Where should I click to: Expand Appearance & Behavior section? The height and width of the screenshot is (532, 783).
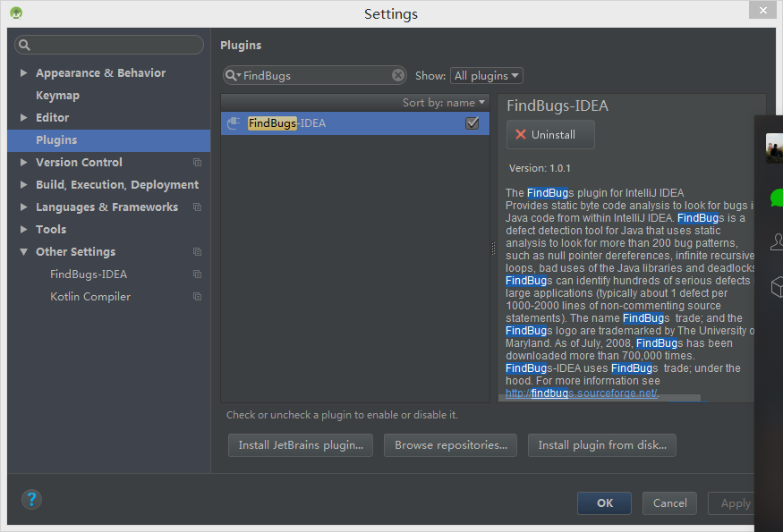(x=23, y=72)
